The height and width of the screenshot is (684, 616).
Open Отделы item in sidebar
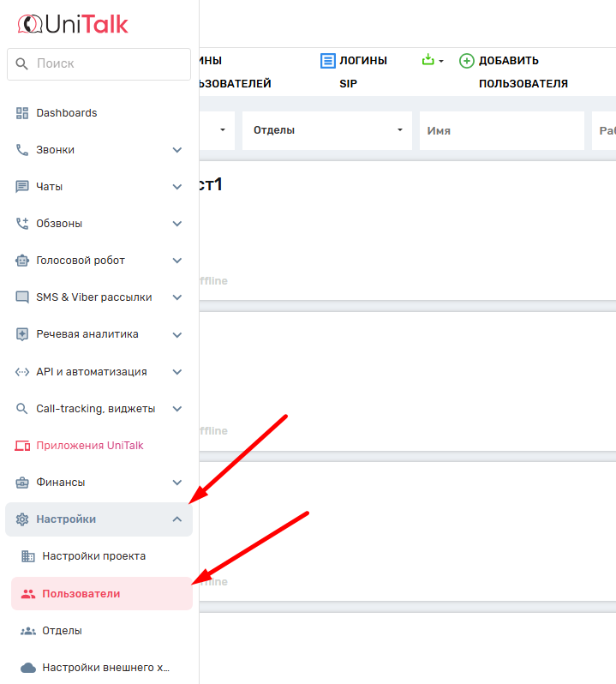point(62,631)
